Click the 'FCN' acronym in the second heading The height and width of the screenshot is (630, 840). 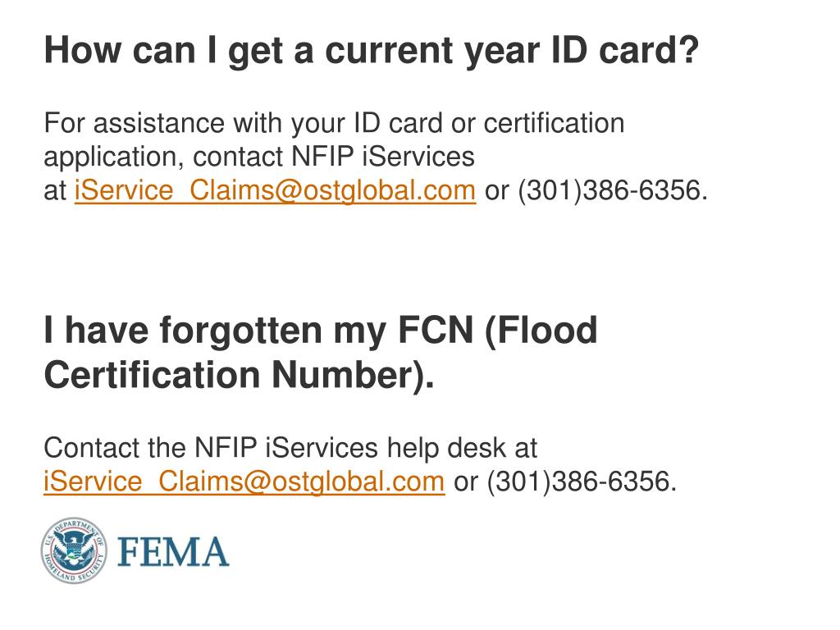(436, 330)
